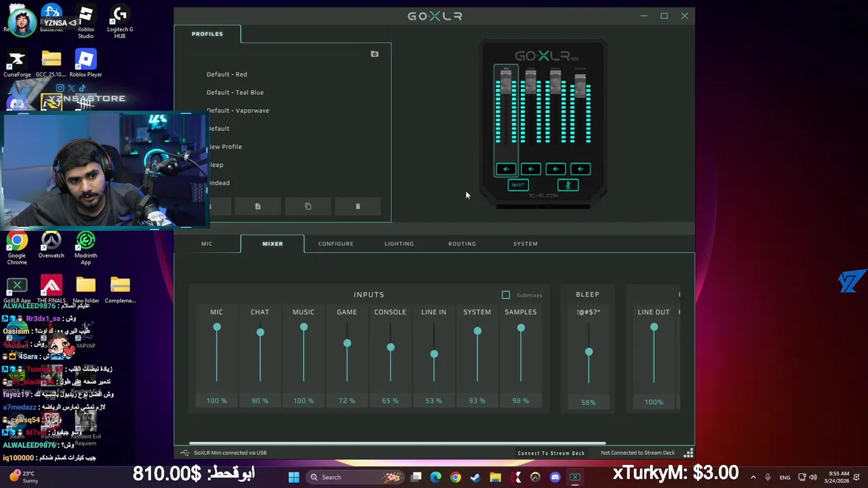
Task: Click the 58% BLEEP value
Action: click(588, 403)
